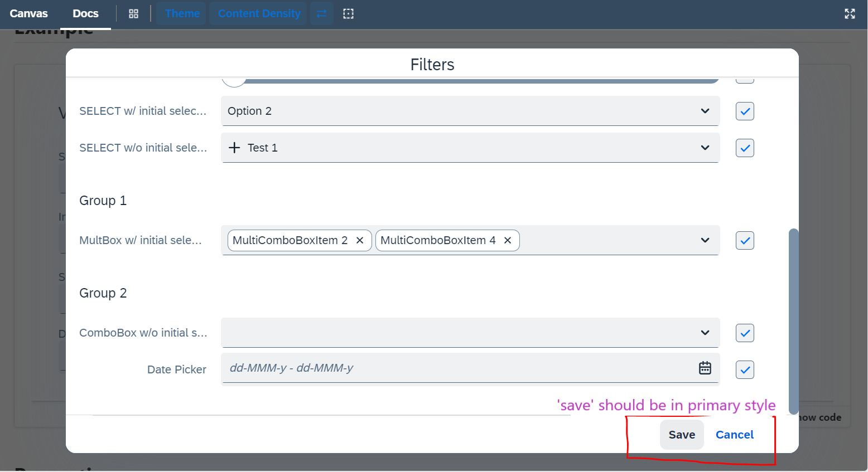Remove MultiComboBoxItem 2 with its X icon
This screenshot has height=472, width=868.
pos(360,240)
